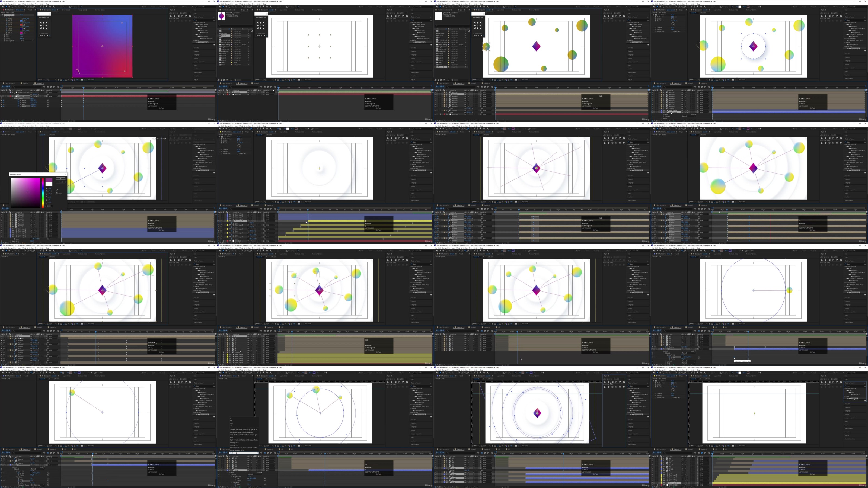Click the red Color 2 swatch

tap(21, 25)
